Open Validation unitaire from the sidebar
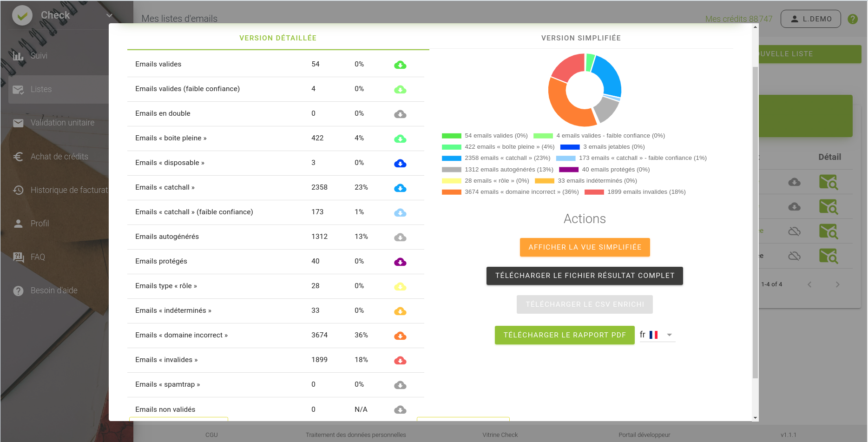This screenshot has height=442, width=868. pos(19,123)
